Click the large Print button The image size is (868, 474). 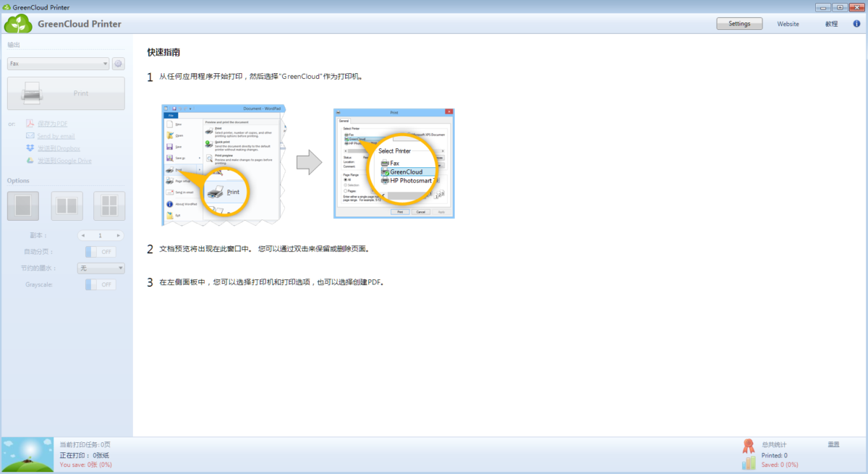67,93
